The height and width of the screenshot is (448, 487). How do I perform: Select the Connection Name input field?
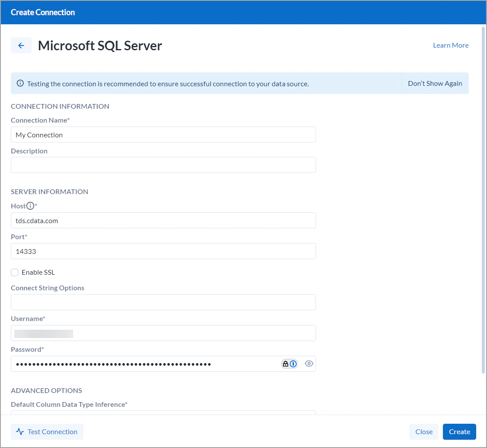coord(163,134)
